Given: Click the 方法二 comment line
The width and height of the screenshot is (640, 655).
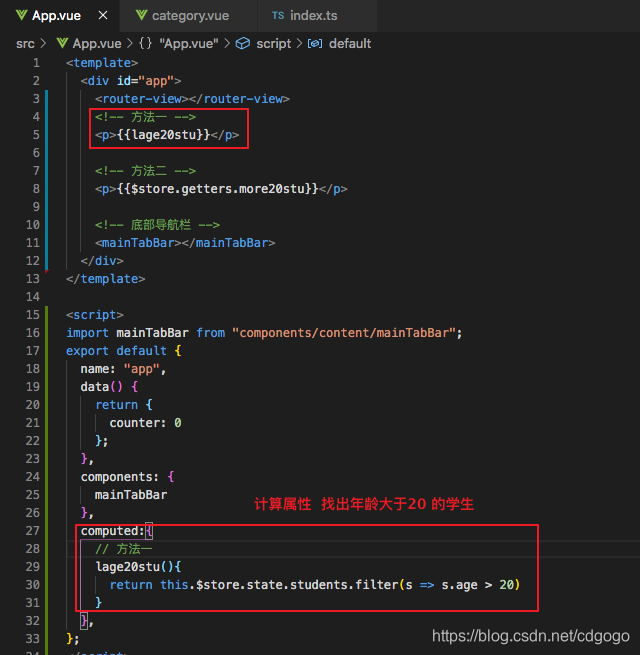Looking at the screenshot, I should click(x=145, y=171).
